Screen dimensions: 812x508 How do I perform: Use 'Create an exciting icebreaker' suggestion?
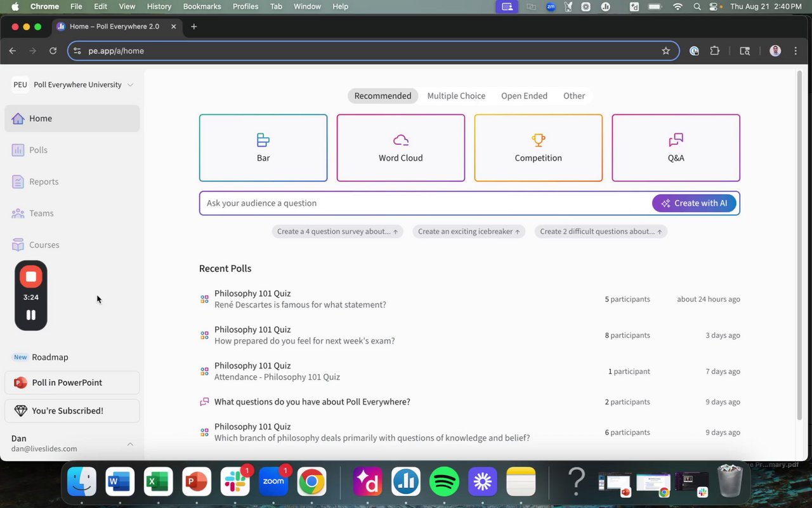[469, 232]
